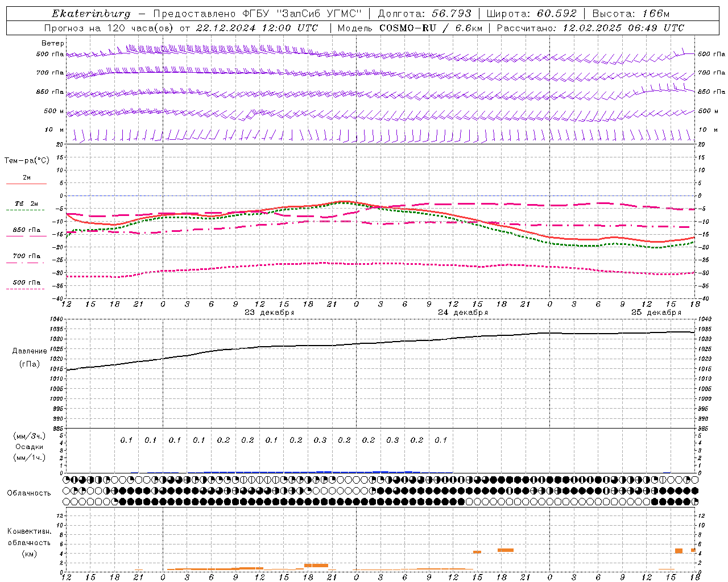Click the 'Широта: 60.592' value
Viewport: 728px width, 582px height.
tap(532, 14)
